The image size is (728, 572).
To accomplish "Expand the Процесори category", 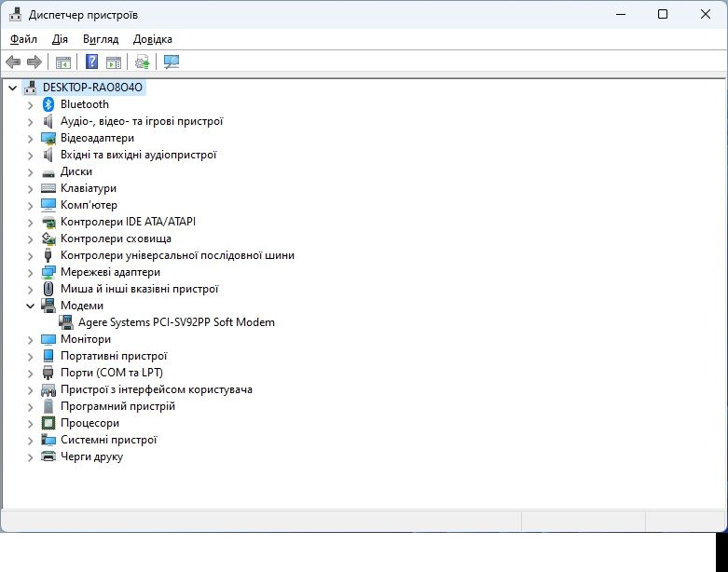I will click(30, 423).
